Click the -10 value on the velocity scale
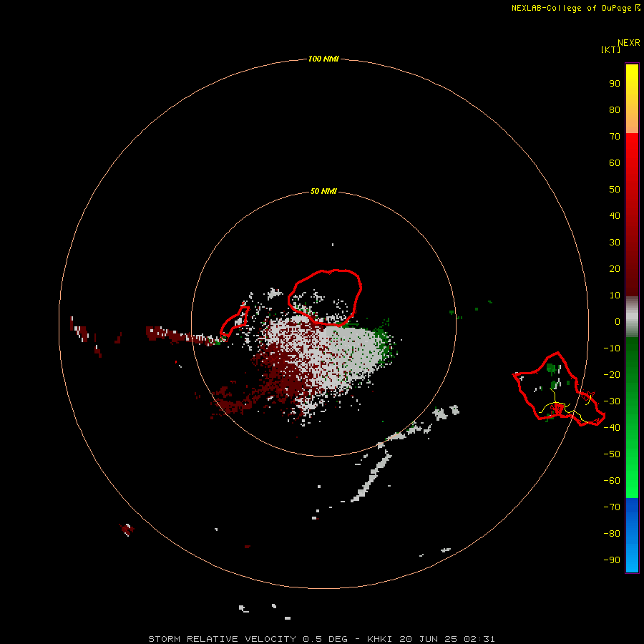 coord(612,348)
